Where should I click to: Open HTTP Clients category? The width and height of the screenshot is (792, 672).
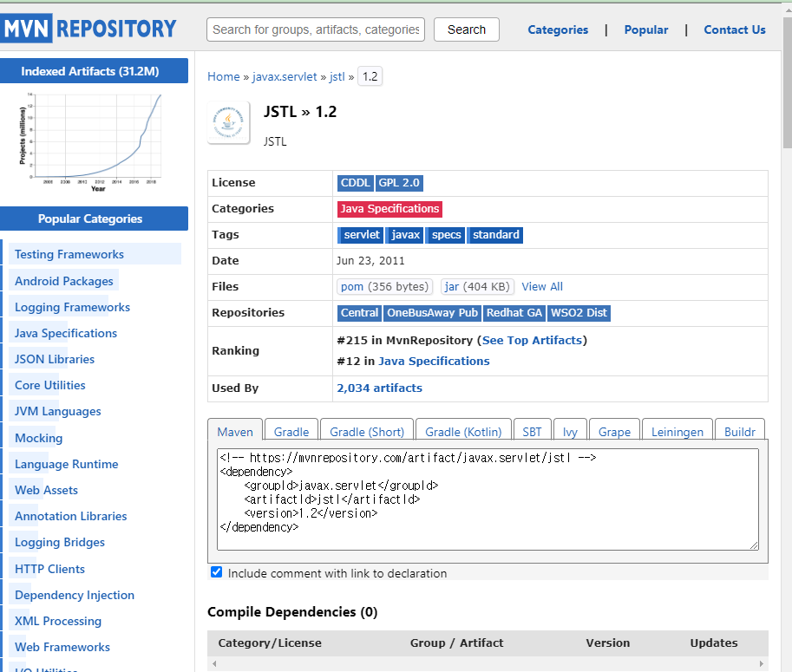(49, 569)
